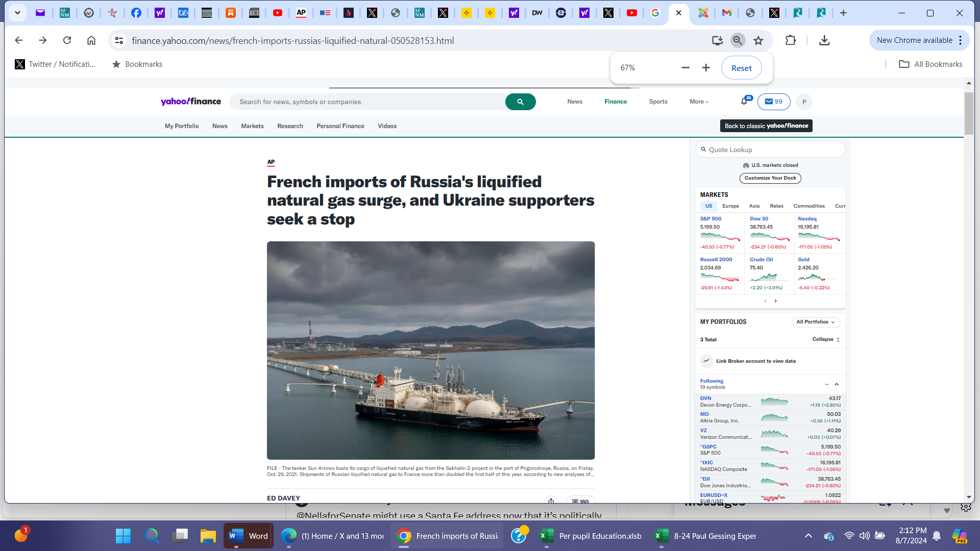980x551 pixels.
Task: Click Customize Your Dock button
Action: (770, 178)
